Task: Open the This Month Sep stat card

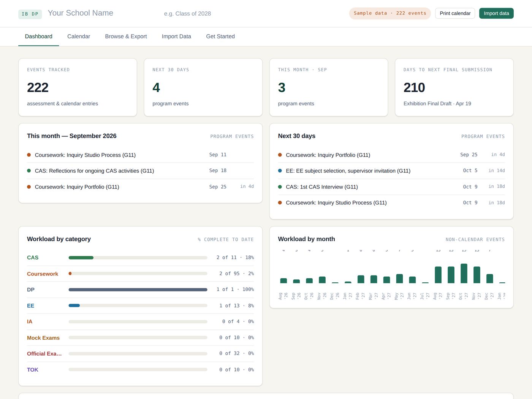Action: [x=329, y=87]
